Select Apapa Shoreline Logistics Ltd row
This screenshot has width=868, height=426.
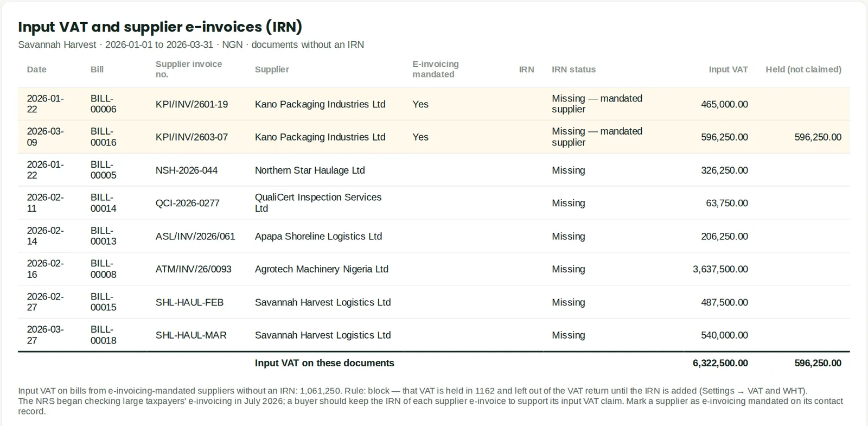tap(433, 236)
